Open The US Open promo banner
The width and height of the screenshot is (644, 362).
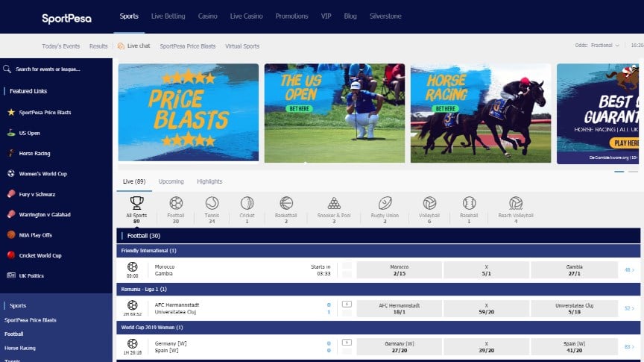335,113
